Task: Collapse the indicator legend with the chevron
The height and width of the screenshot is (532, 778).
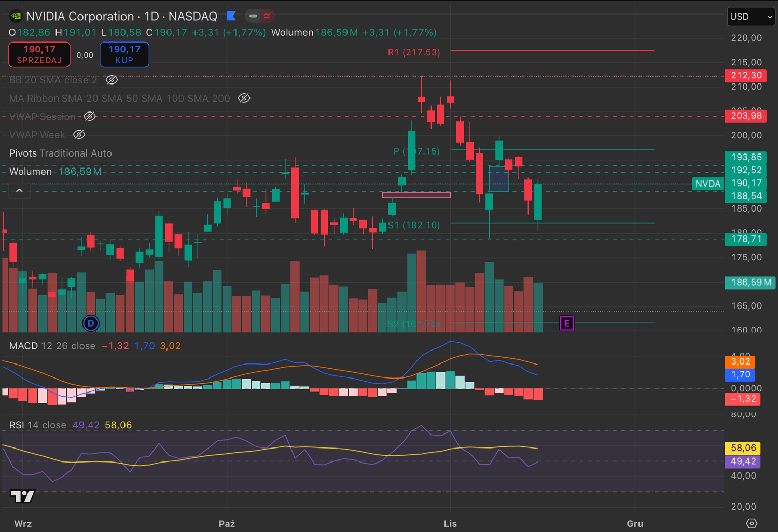Action: click(19, 191)
